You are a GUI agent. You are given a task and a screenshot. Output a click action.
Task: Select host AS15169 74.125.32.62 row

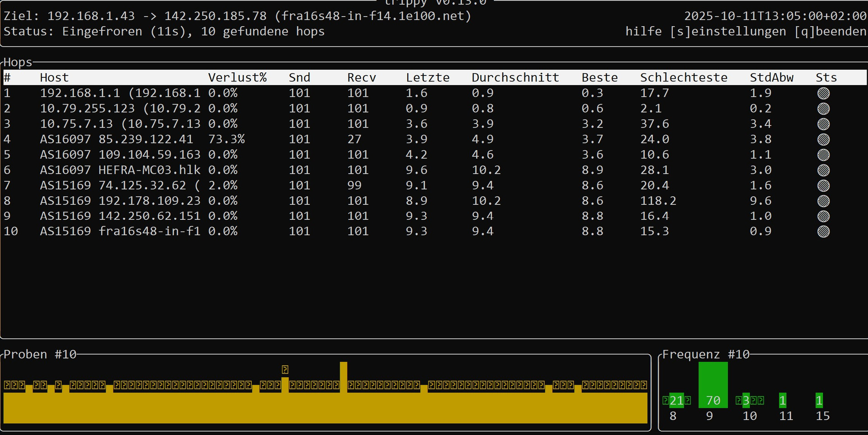(120, 185)
